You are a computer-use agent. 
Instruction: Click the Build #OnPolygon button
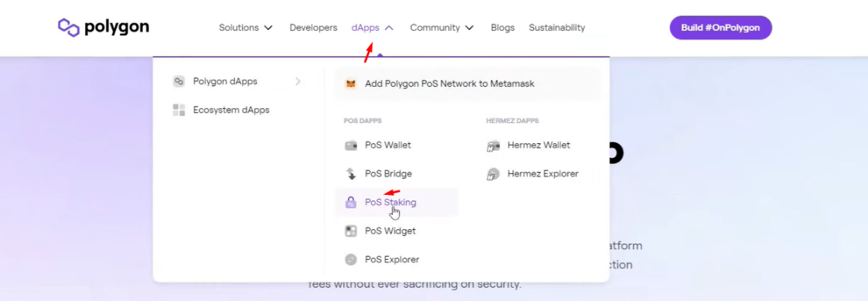[720, 28]
